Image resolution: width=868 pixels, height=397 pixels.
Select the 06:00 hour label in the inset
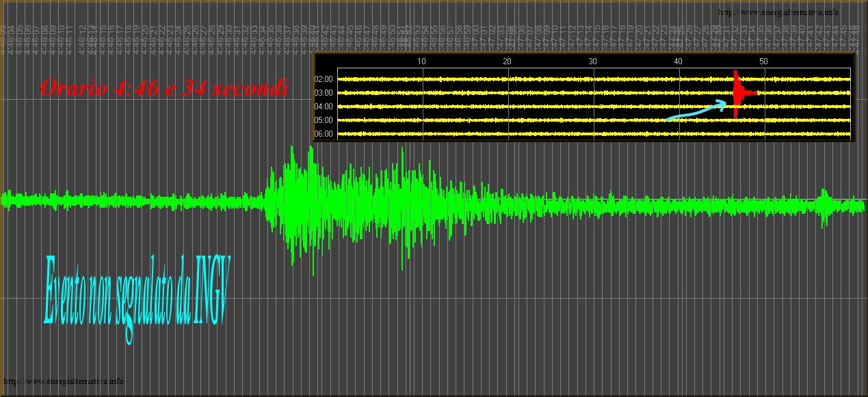coord(324,134)
